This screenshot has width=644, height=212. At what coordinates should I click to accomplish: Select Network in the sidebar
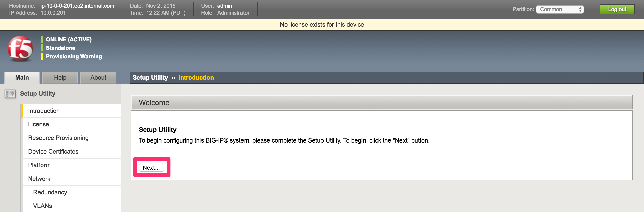(72, 179)
